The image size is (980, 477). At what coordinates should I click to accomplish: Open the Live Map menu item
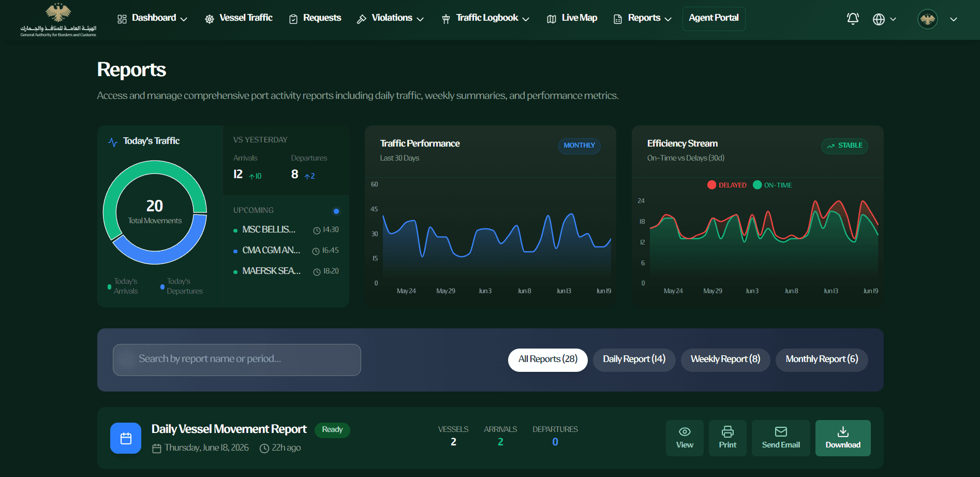pos(572,18)
